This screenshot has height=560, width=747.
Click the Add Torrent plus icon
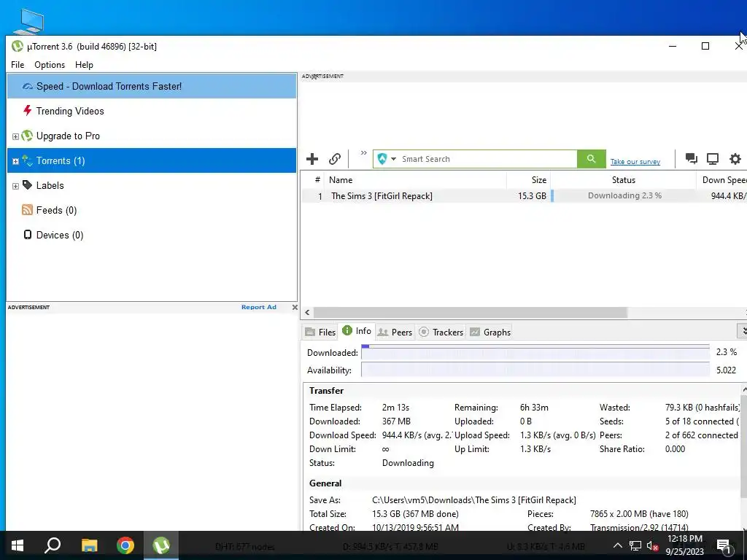[x=312, y=159]
